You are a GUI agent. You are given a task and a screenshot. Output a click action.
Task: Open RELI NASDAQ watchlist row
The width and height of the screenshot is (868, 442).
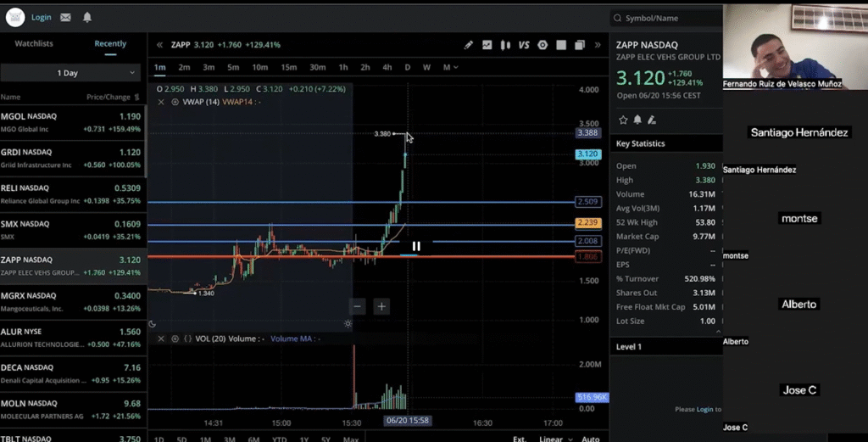pyautogui.click(x=72, y=194)
